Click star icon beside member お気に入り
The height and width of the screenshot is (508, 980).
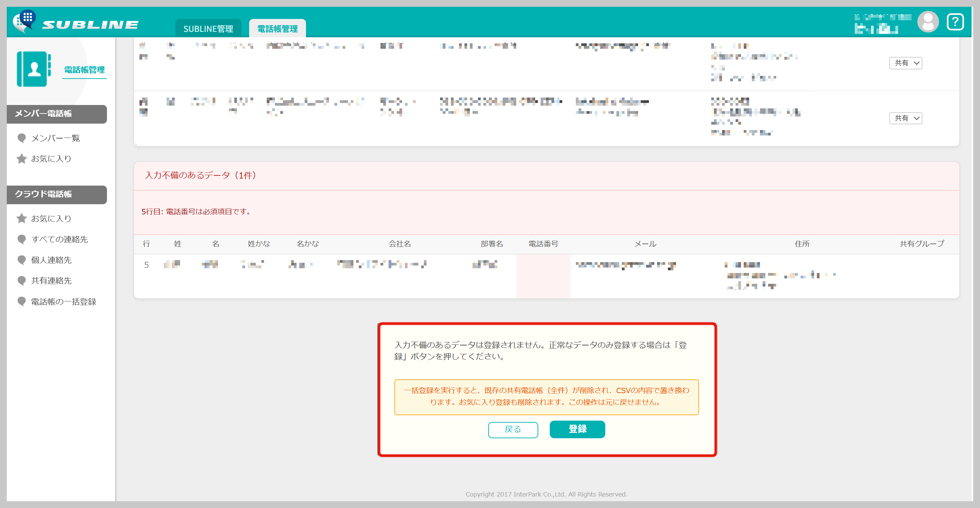(x=22, y=159)
